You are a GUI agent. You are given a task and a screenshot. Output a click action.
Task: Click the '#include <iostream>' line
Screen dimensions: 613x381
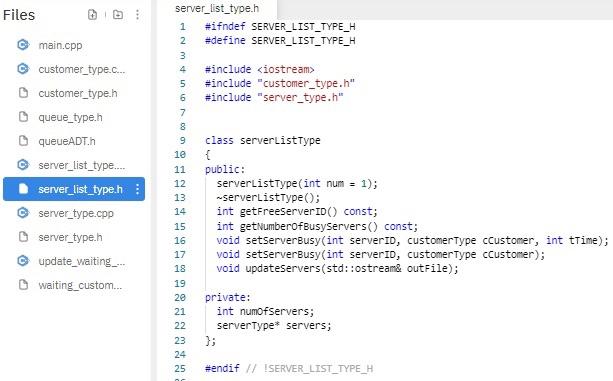click(260, 70)
